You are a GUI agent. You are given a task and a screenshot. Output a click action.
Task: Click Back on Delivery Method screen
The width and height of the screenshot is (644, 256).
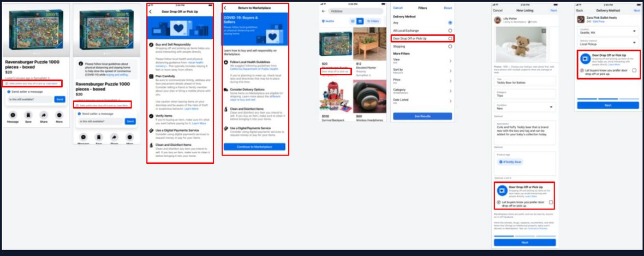coord(580,10)
